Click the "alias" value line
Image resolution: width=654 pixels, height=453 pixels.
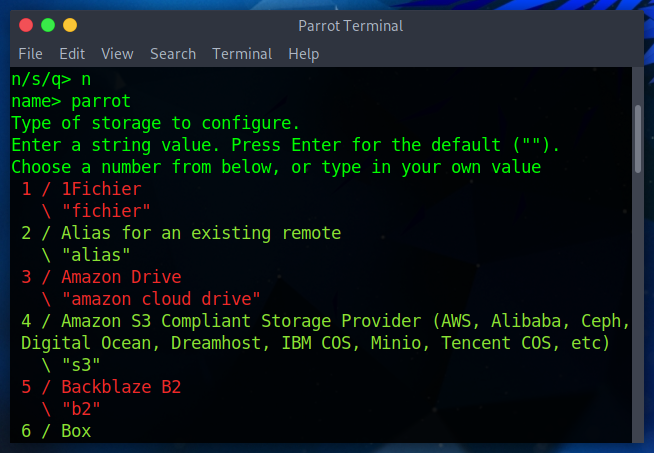86,255
